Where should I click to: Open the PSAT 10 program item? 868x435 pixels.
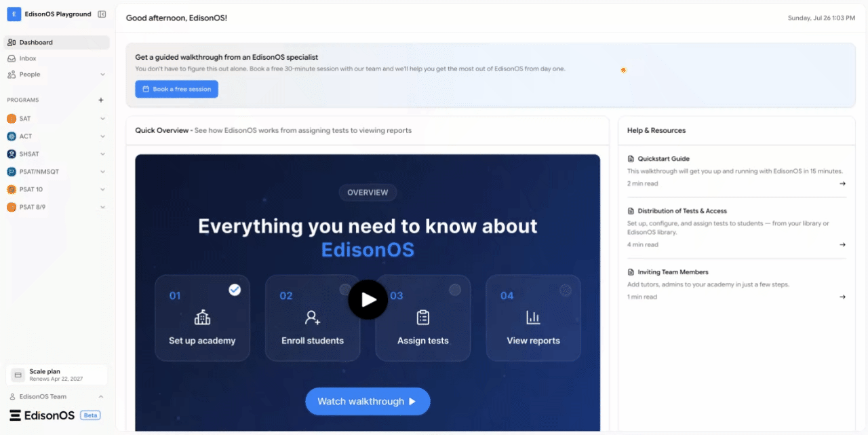[57, 189]
